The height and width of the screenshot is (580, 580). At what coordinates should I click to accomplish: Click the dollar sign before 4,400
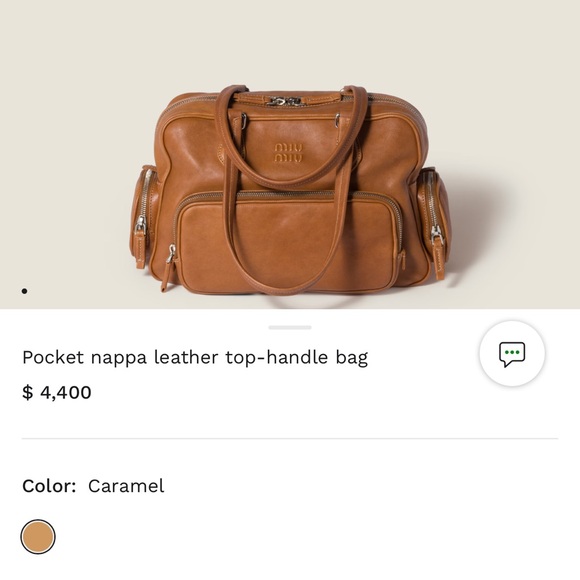tap(27, 392)
